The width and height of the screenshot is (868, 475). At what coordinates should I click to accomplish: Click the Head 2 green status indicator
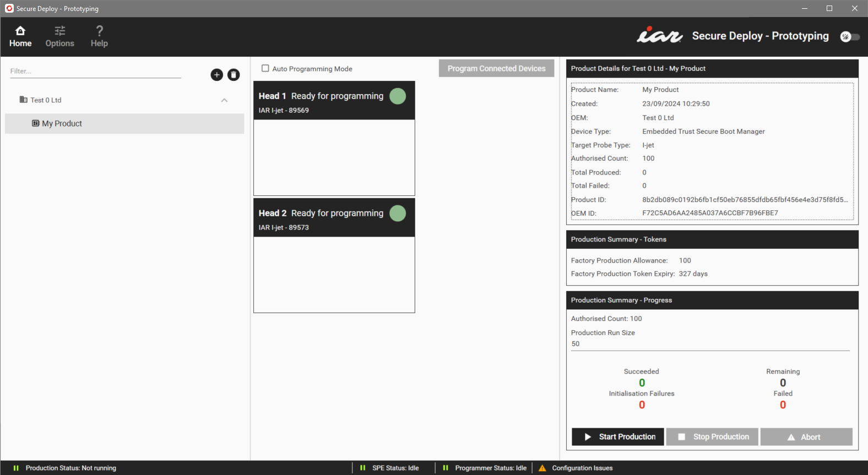[398, 214]
